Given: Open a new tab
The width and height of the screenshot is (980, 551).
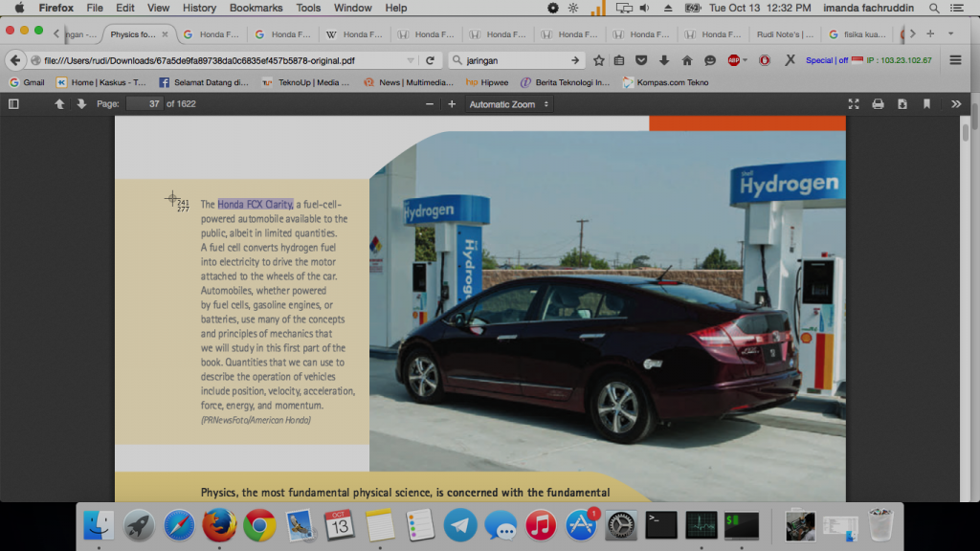Looking at the screenshot, I should coord(930,33).
